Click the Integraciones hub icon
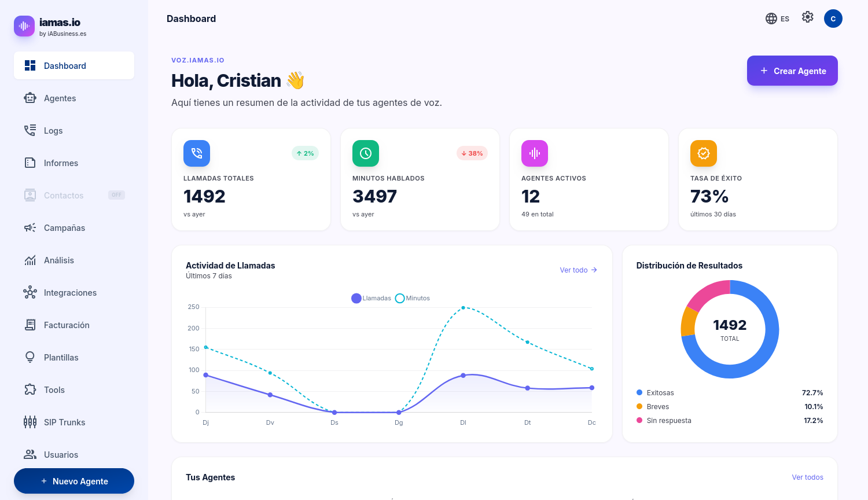The width and height of the screenshot is (868, 500). (30, 292)
